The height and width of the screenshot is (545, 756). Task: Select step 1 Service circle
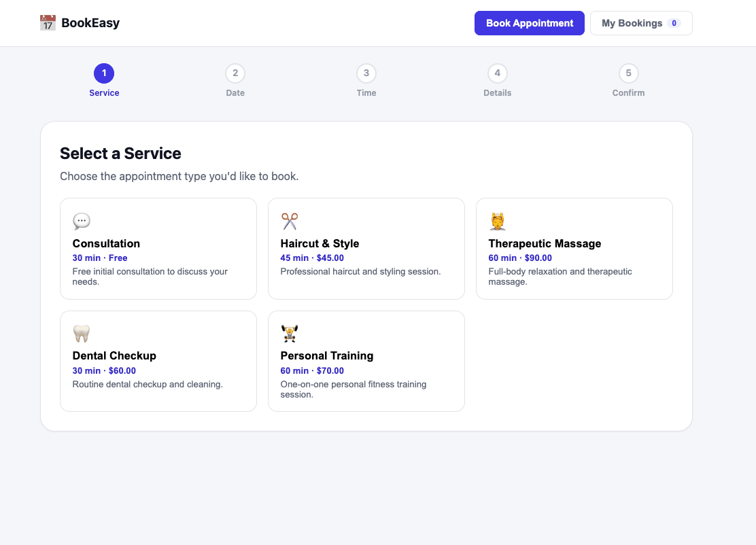tap(104, 73)
